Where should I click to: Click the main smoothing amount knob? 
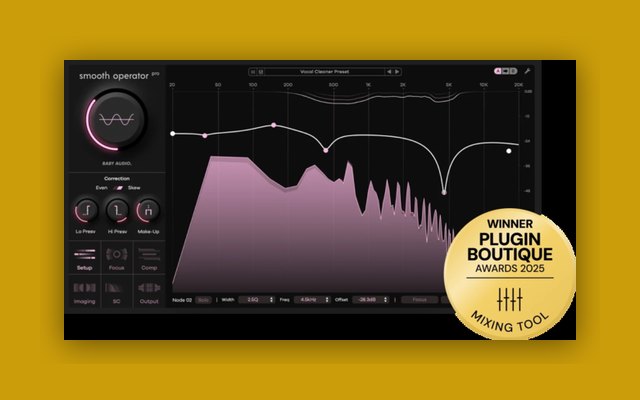point(117,120)
